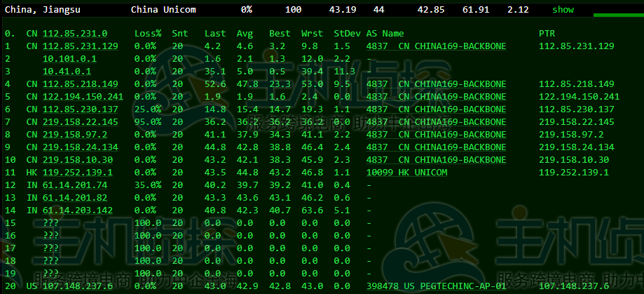This screenshot has width=644, height=294.
Task: Open hop 4 host address 112.85.218.149
Action: click(80, 84)
